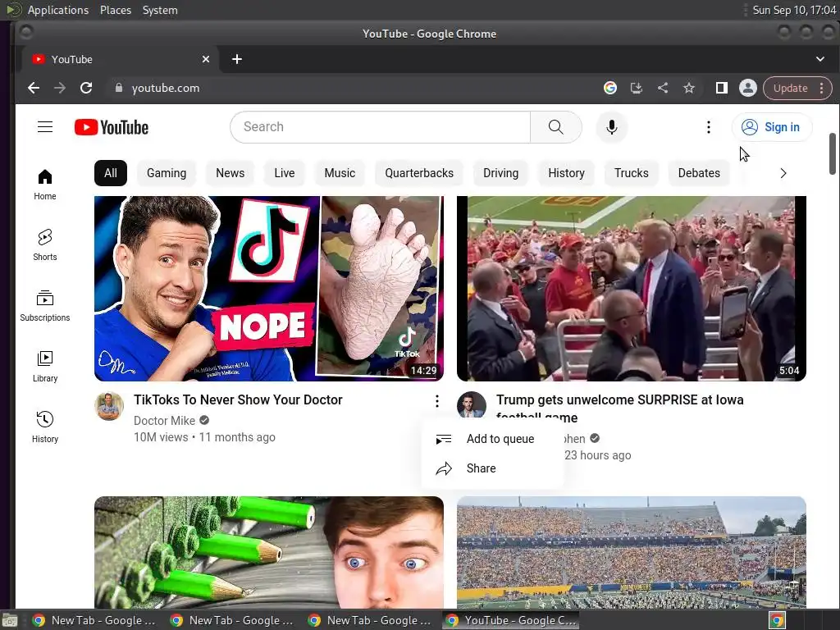
Task: Filter by Driving chip
Action: [x=501, y=173]
